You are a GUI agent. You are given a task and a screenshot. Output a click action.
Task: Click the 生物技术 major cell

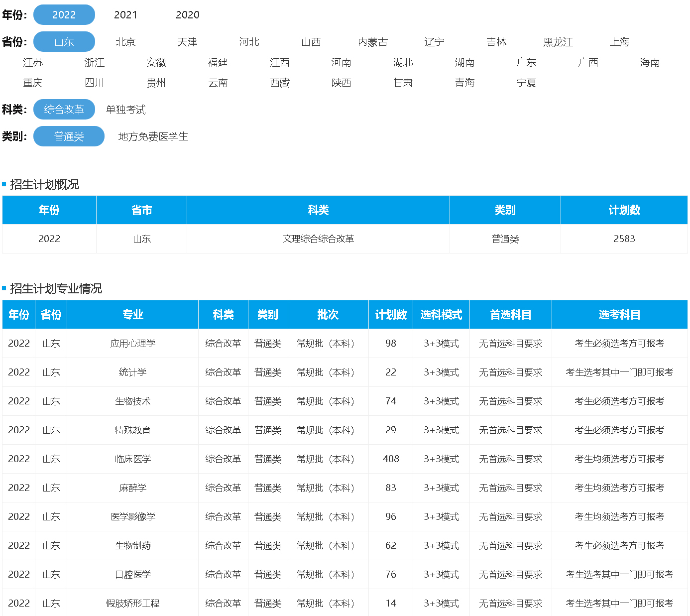coord(133,401)
